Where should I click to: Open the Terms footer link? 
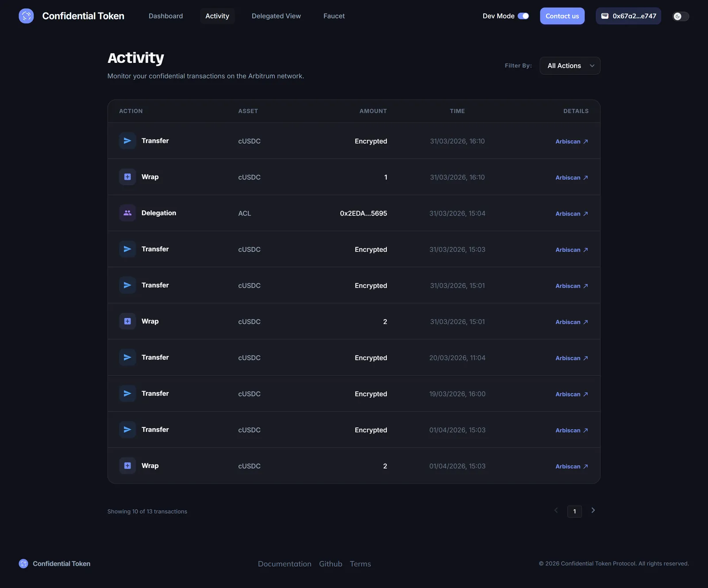360,564
